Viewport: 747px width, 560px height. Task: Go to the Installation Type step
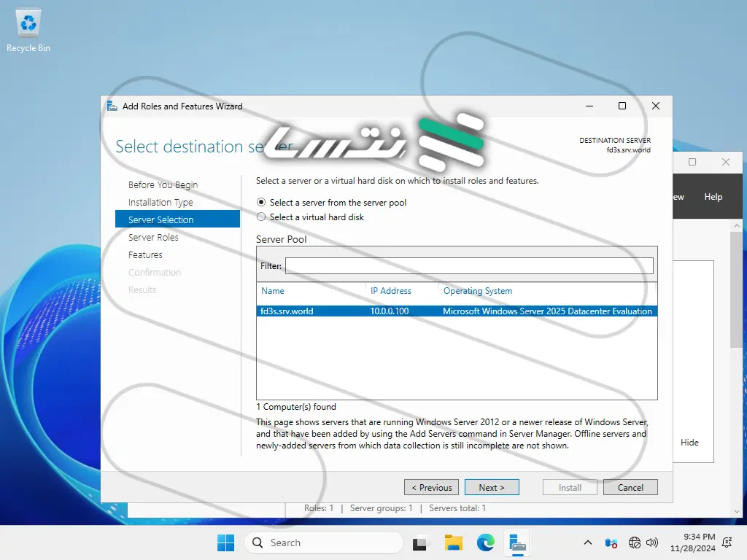click(160, 203)
